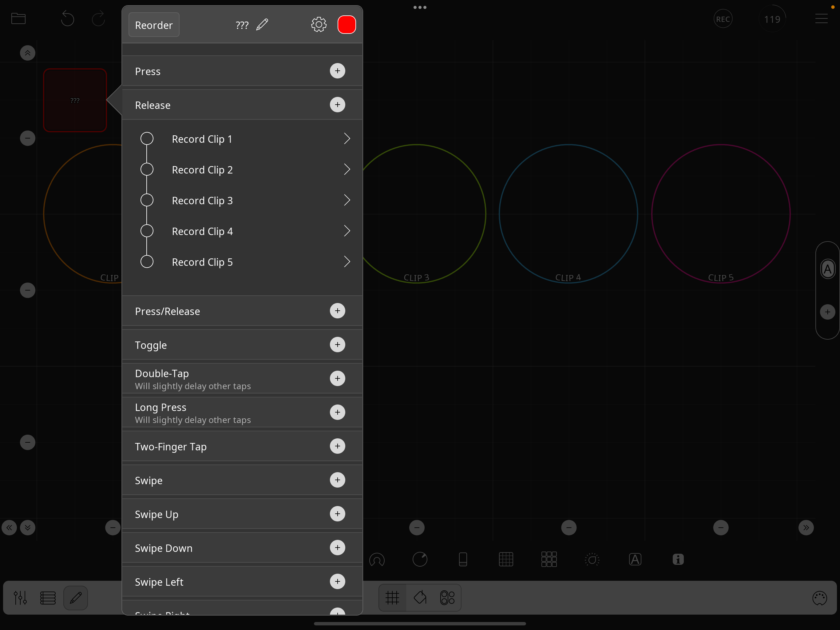Image resolution: width=840 pixels, height=630 pixels.
Task: Add an action to Swipe Up
Action: (x=337, y=514)
